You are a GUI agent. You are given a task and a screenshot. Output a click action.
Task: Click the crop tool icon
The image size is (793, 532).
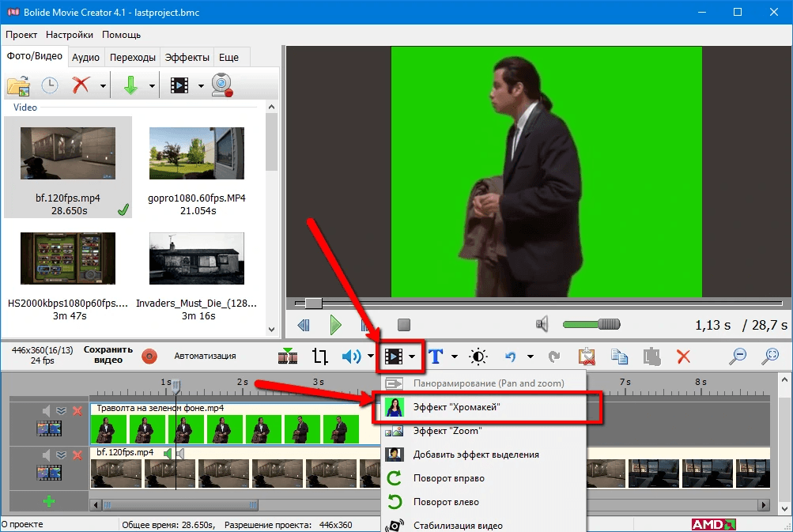[320, 357]
